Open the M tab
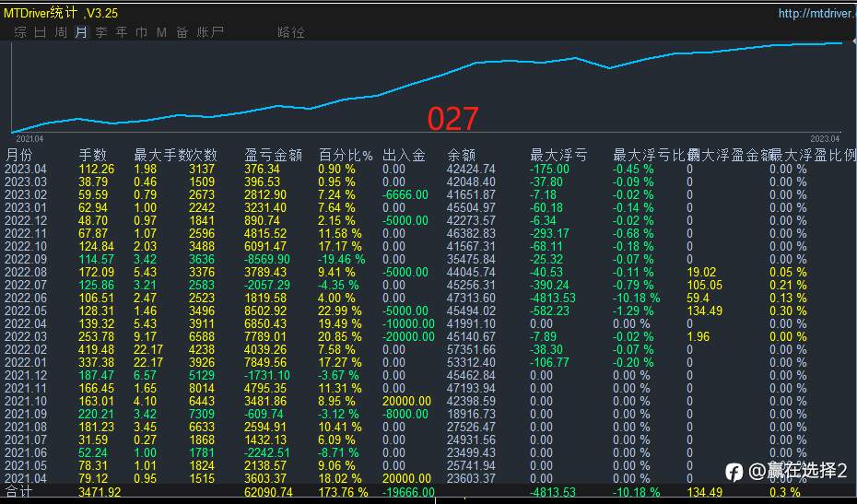857x504 pixels. click(x=161, y=32)
